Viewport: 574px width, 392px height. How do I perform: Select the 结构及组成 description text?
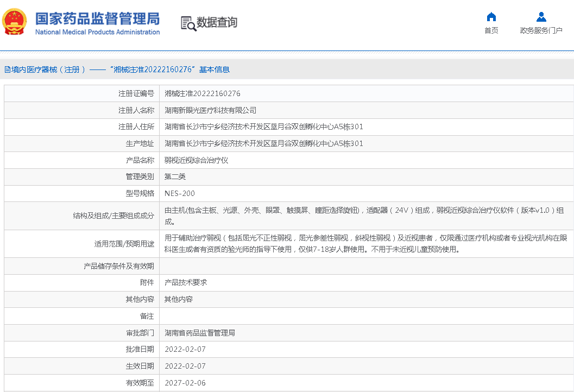[364, 216]
